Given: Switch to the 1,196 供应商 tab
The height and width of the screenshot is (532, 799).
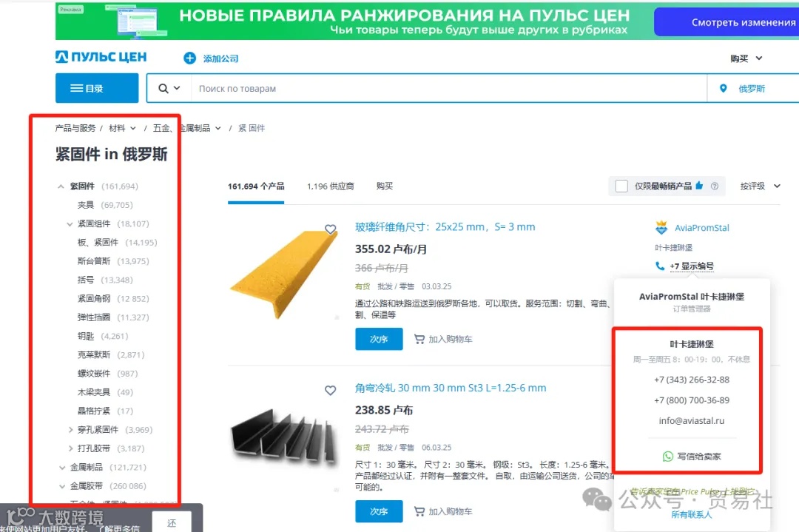Looking at the screenshot, I should click(330, 186).
